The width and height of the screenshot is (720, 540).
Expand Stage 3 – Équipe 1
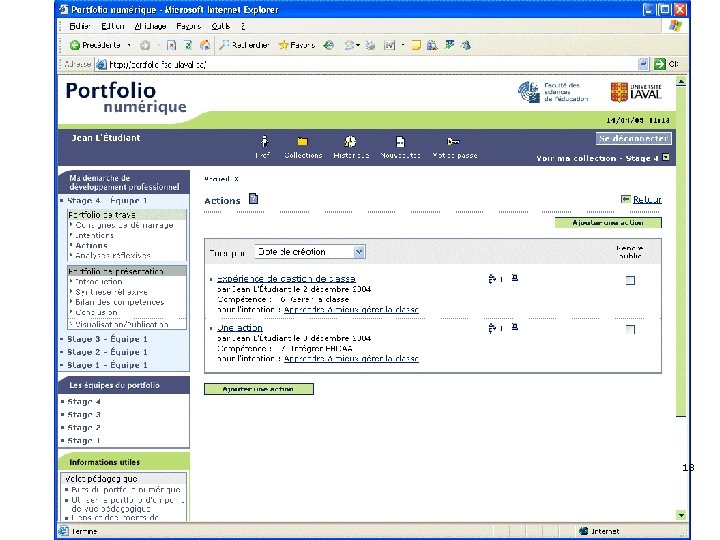point(107,339)
